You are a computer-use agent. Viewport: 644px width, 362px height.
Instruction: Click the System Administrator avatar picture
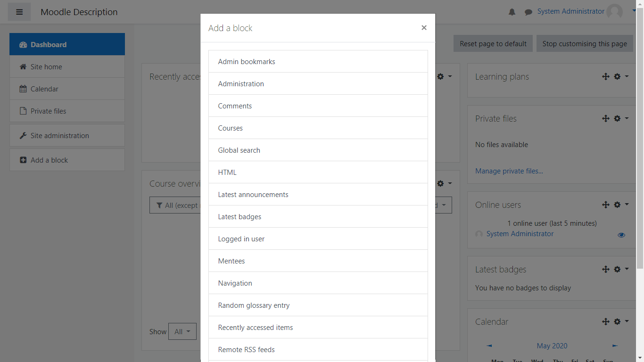click(x=614, y=12)
